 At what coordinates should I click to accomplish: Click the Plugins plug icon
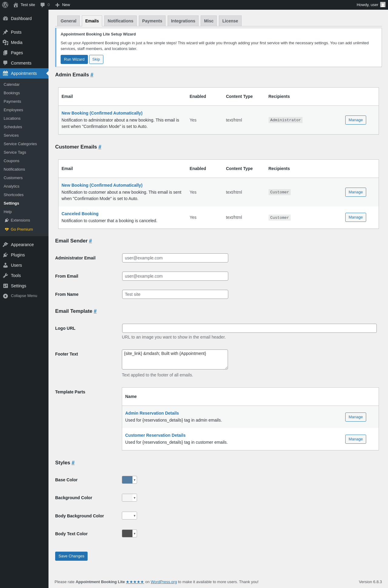(x=5, y=255)
